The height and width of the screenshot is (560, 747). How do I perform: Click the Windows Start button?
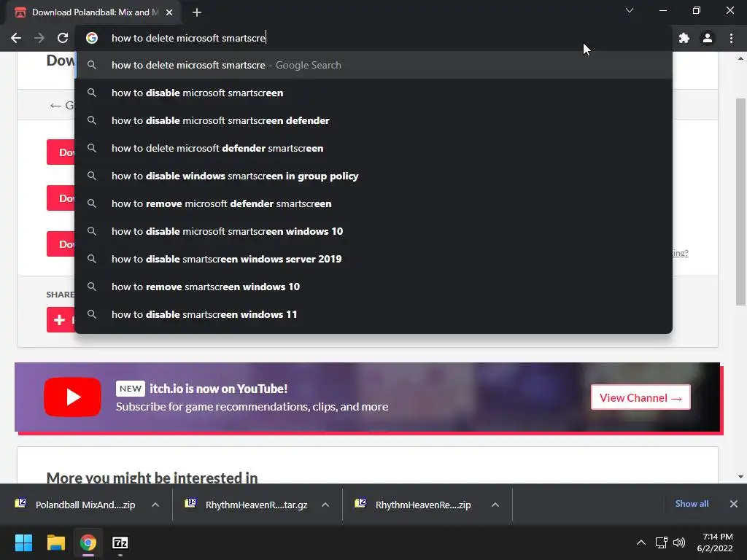pyautogui.click(x=23, y=542)
